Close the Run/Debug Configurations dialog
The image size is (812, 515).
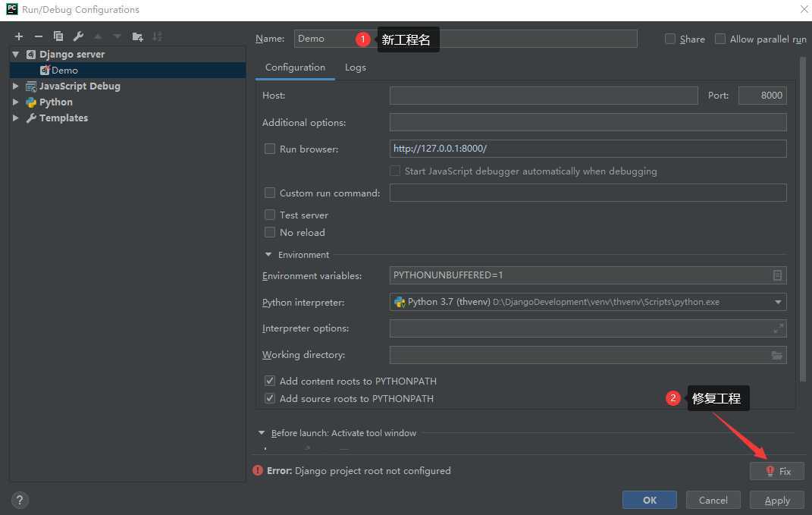[804, 9]
